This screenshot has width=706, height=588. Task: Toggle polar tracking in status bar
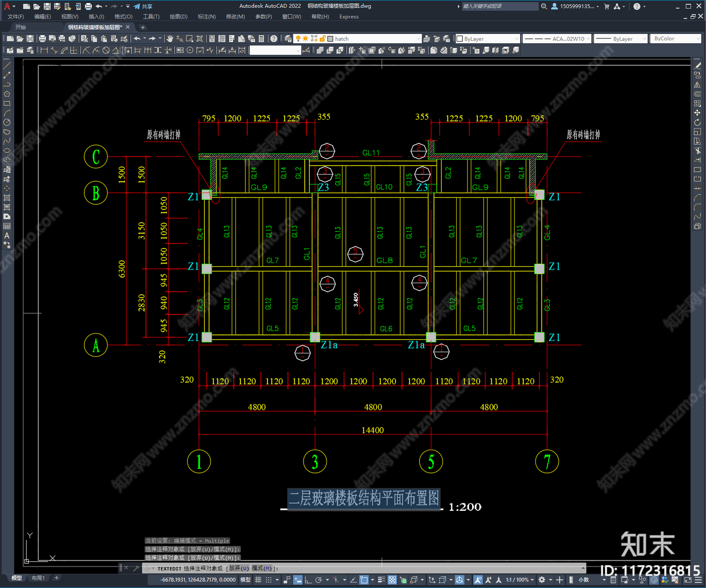[319, 580]
